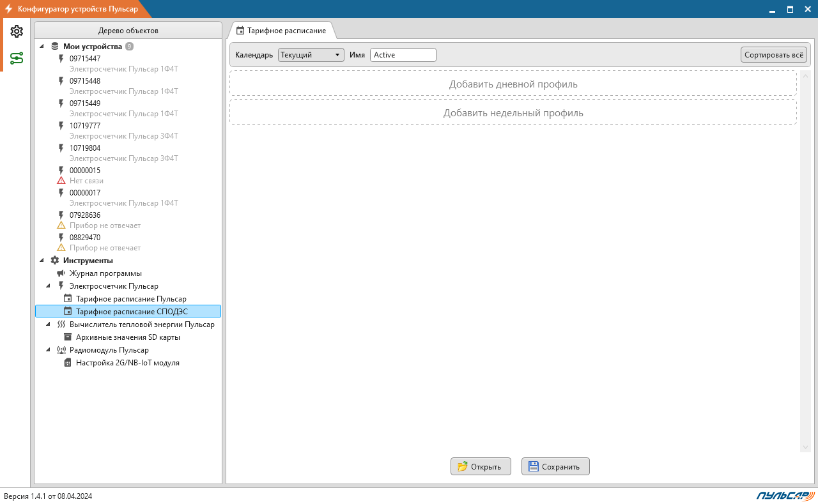Collapse the Радиомодуль Пульсар node
Image resolution: width=818 pixels, height=504 pixels.
pos(49,350)
